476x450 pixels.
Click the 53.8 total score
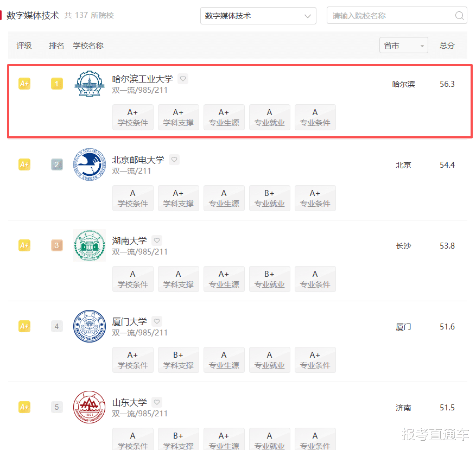[447, 246]
